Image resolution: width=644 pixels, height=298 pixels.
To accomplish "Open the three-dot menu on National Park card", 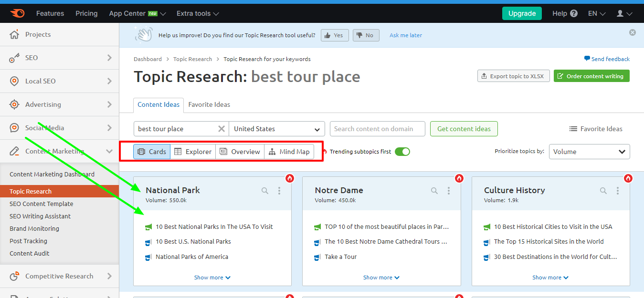I will (279, 191).
